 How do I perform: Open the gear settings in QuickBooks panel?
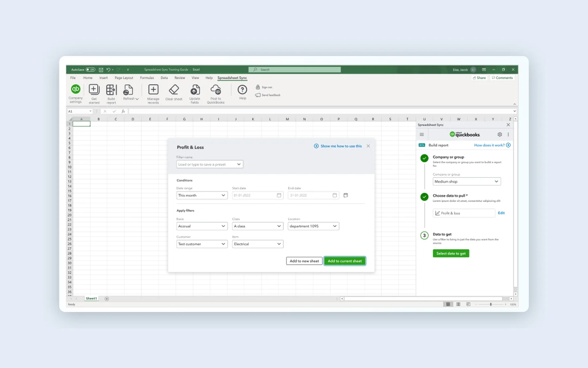[x=499, y=135]
